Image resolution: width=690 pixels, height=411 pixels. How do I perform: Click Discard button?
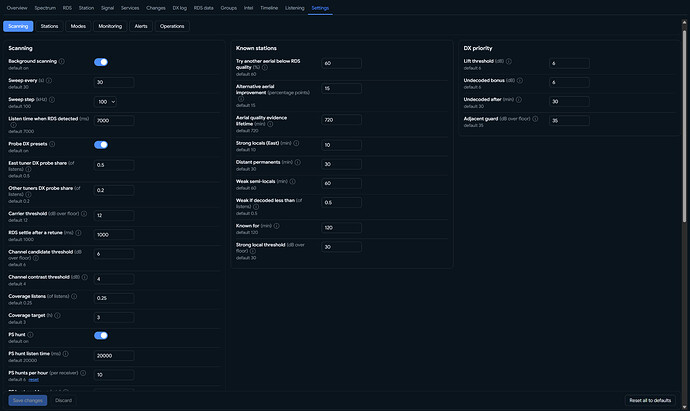pos(63,400)
